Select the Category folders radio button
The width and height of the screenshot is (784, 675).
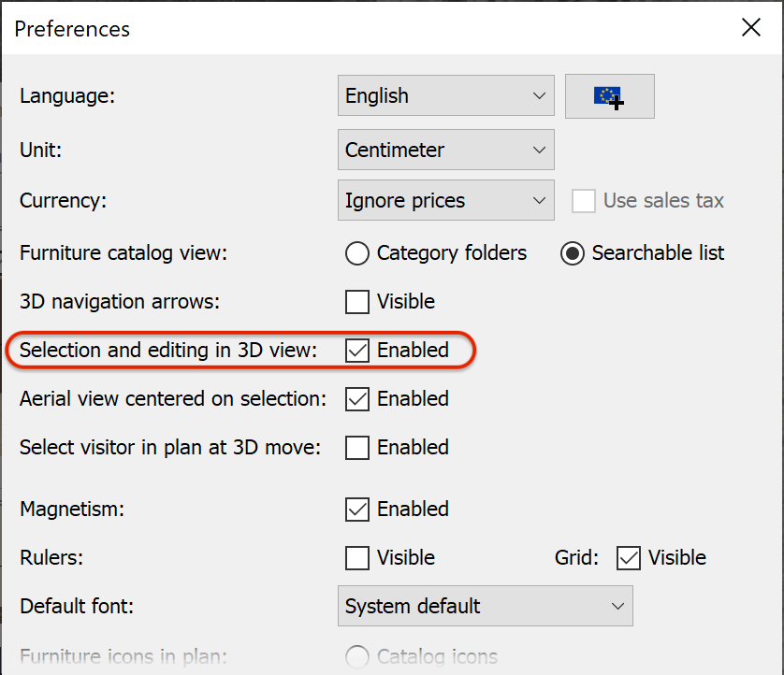(356, 253)
